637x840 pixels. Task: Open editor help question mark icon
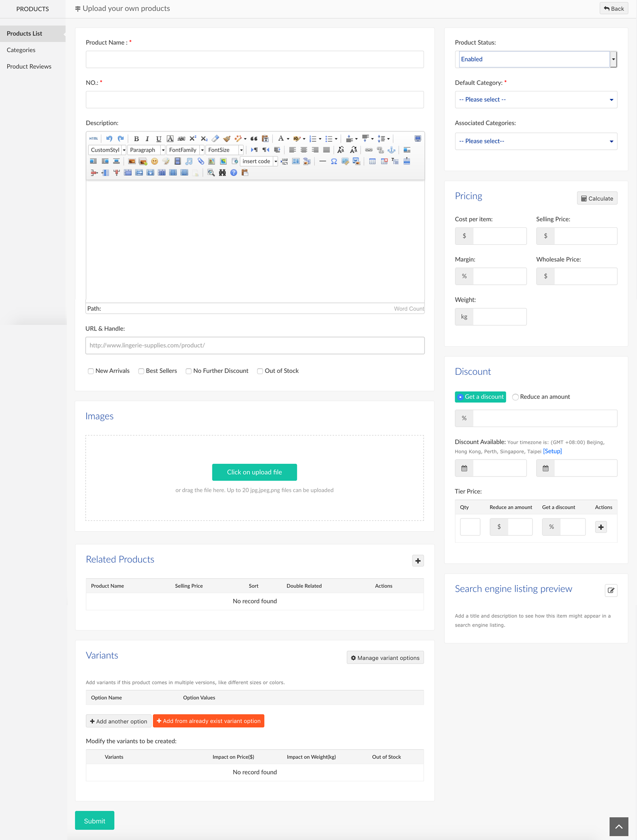pyautogui.click(x=234, y=173)
